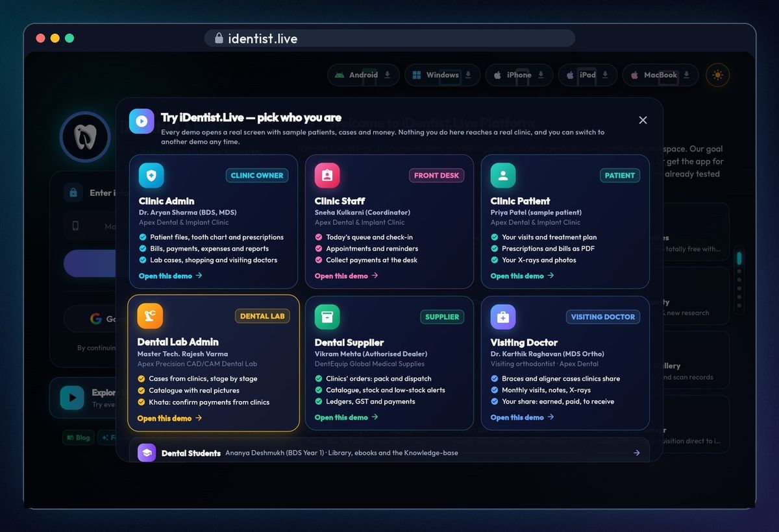Image resolution: width=779 pixels, height=532 pixels.
Task: Click the Clinic Admin shield icon
Action: coord(151,175)
